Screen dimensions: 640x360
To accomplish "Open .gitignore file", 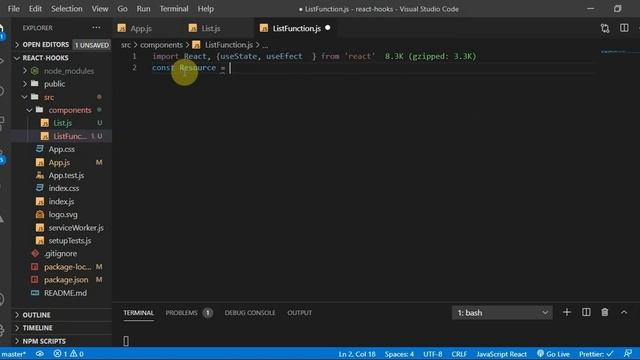I will 60,253.
